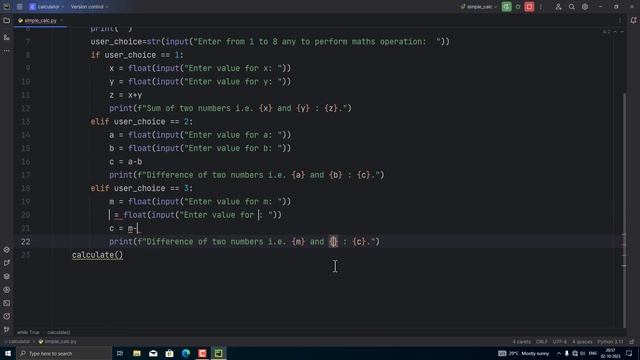Change '4 spaces' indent setting
This screenshot has height=360, width=640.
pyautogui.click(x=582, y=342)
